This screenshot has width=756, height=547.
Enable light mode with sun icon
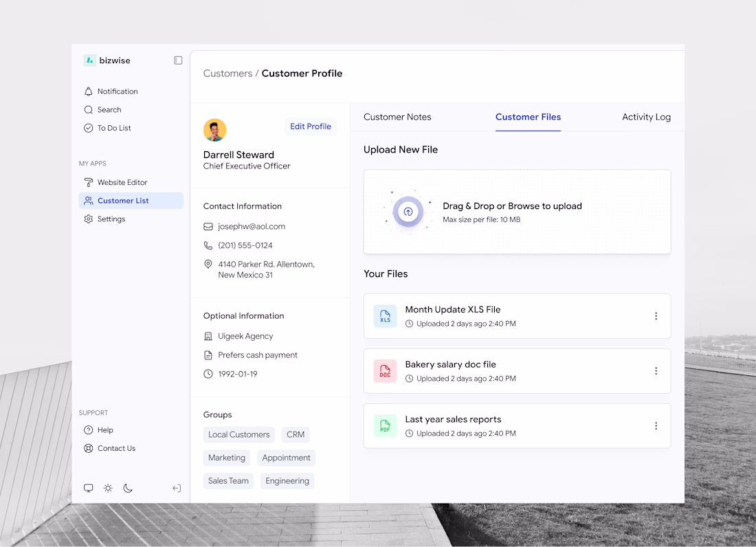(108, 488)
